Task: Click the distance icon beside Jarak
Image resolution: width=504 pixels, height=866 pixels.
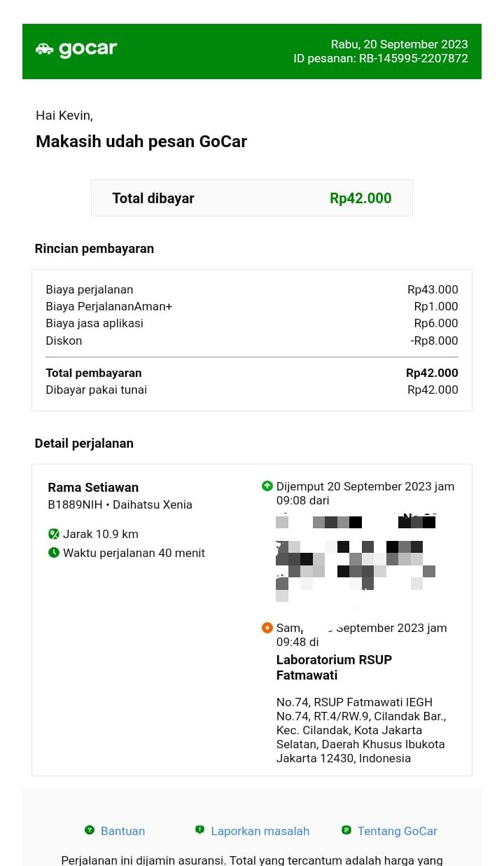Action: (54, 534)
